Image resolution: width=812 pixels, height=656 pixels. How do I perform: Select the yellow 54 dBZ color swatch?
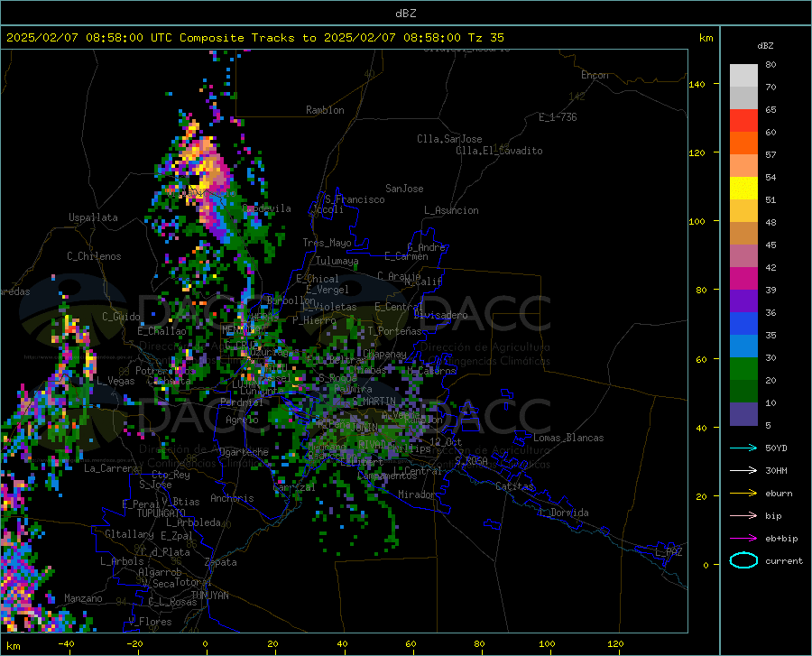743,189
